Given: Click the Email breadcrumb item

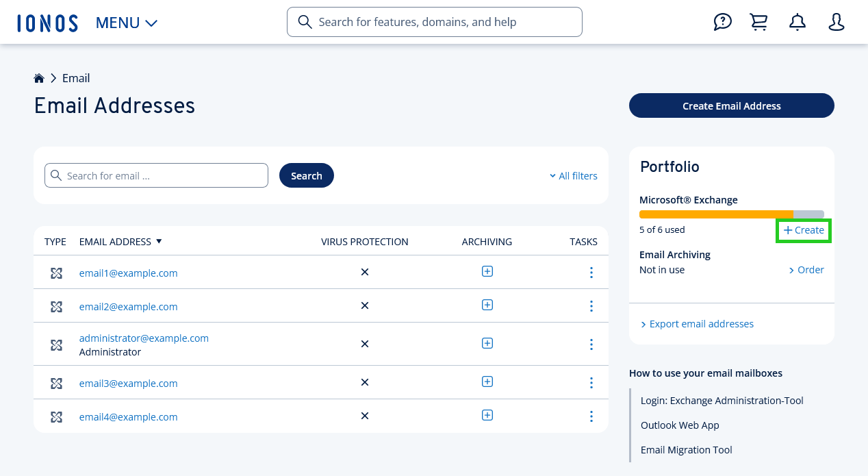Looking at the screenshot, I should pos(76,78).
